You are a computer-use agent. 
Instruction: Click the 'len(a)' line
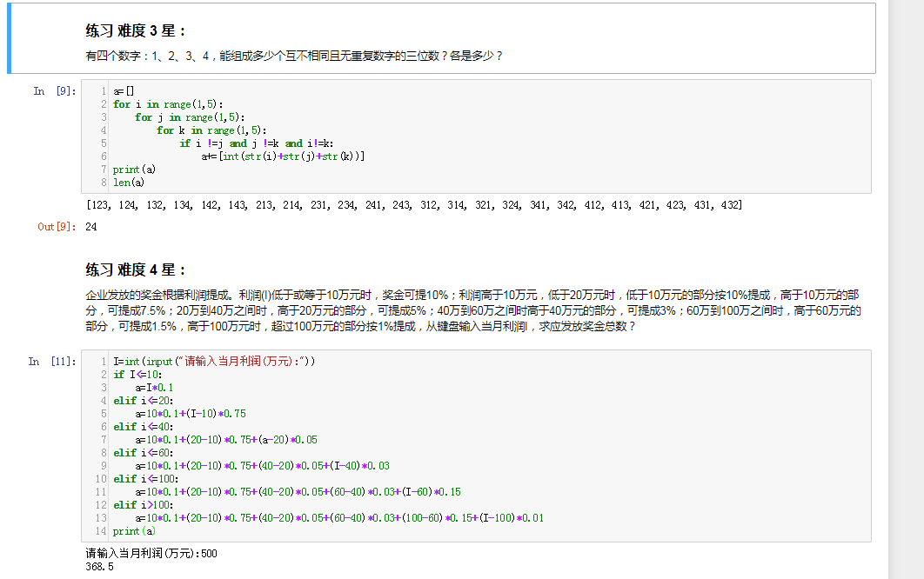(129, 182)
